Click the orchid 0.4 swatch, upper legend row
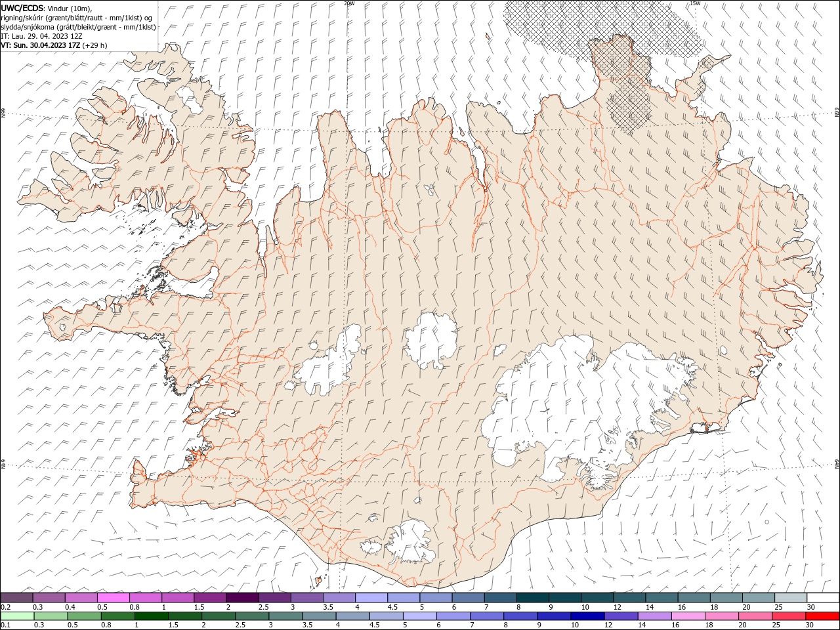 click(81, 598)
